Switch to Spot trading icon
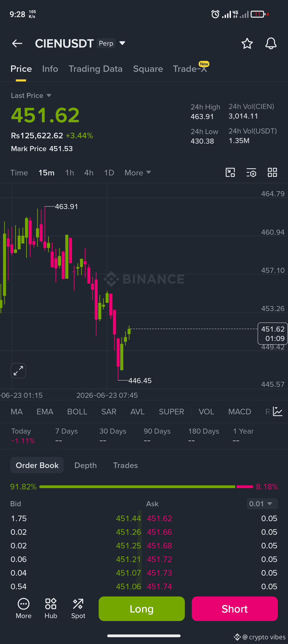288x644 pixels. coord(78,608)
